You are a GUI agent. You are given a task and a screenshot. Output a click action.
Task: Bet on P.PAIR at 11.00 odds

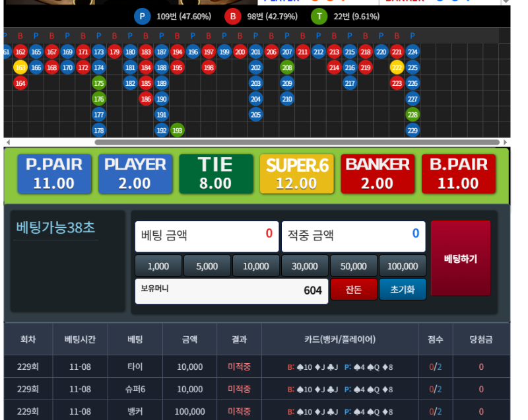53,174
